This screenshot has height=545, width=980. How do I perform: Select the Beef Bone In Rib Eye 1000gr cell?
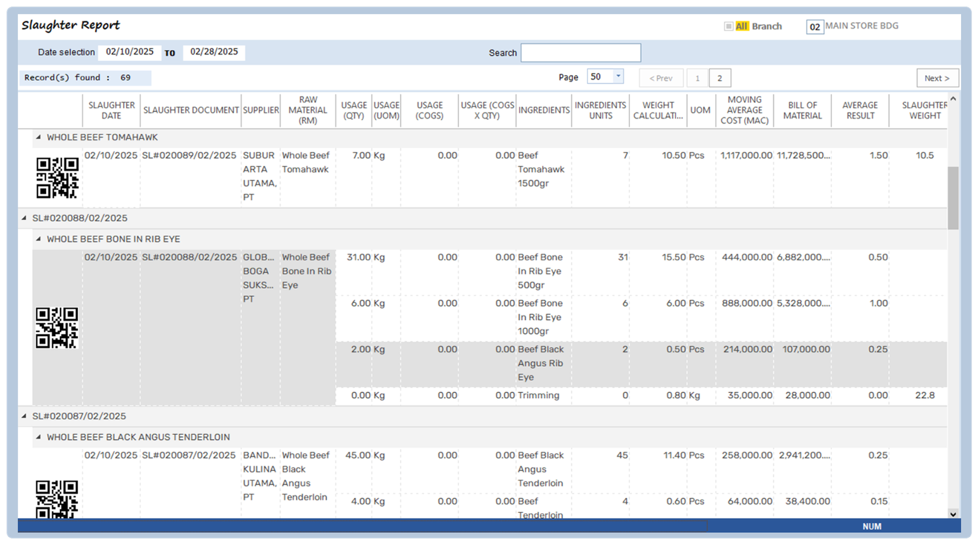(544, 317)
